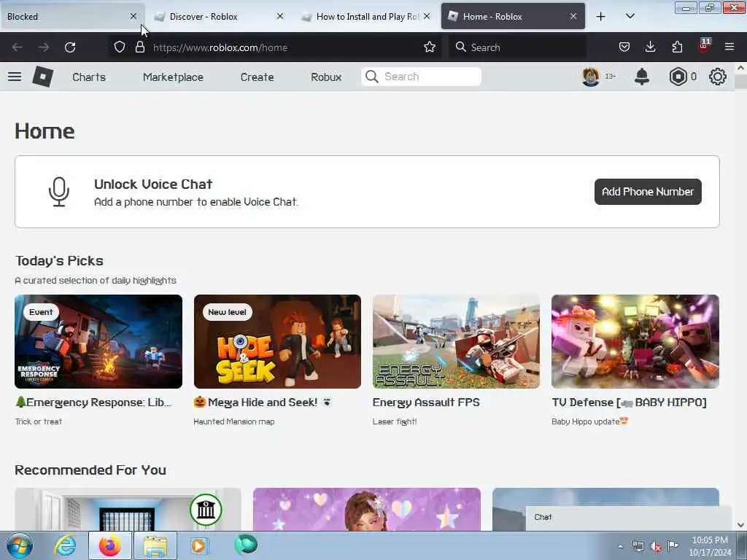The image size is (747, 560).
Task: Open the tracking protection shield
Action: (120, 47)
